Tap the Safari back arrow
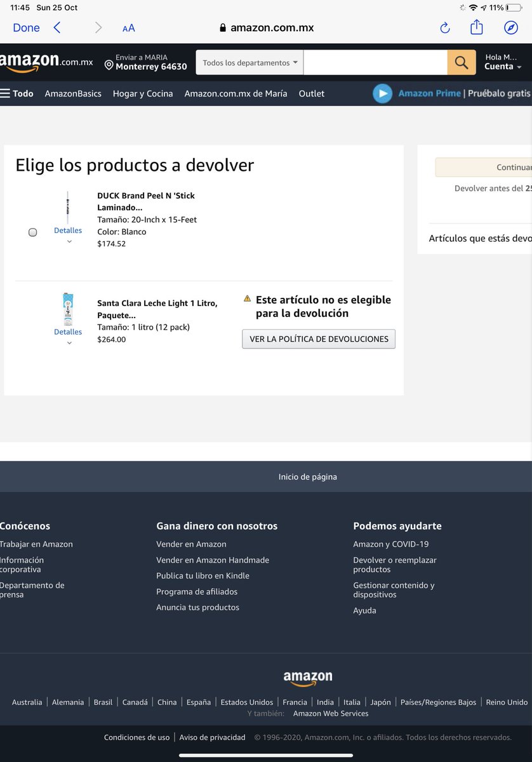Screen dimensions: 532x762 [x=57, y=27]
